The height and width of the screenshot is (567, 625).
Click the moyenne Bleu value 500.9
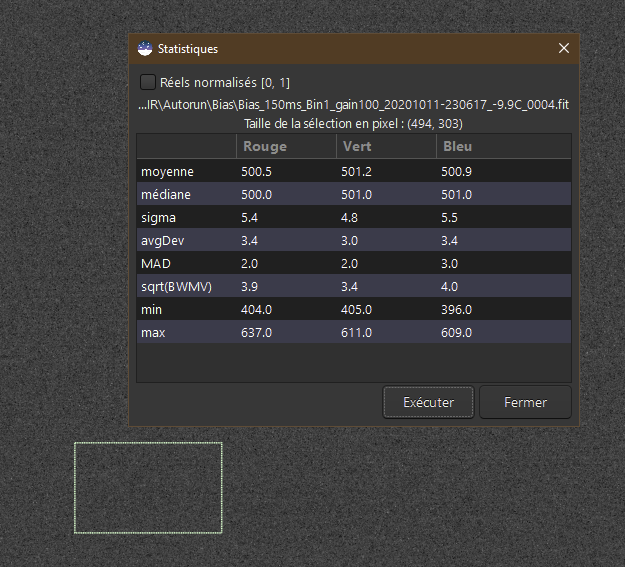(456, 172)
